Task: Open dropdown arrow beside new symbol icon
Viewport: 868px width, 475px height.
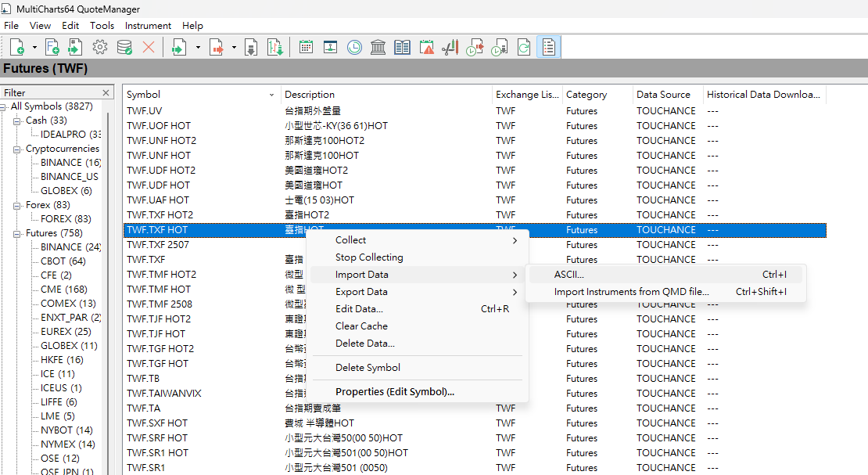Action: tap(34, 48)
